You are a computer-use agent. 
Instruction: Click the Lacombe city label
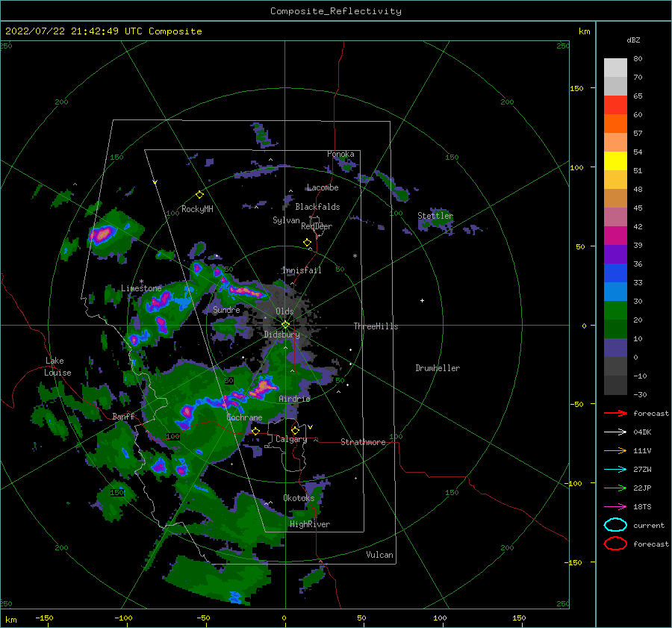(x=323, y=187)
